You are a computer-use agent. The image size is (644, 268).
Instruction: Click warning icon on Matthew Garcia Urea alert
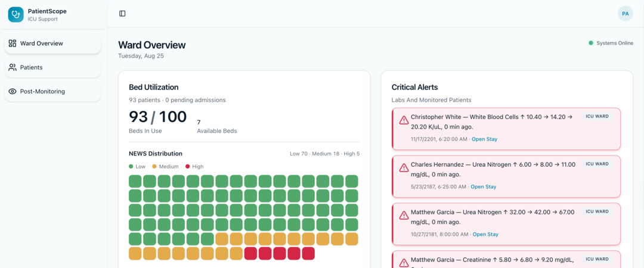(404, 215)
